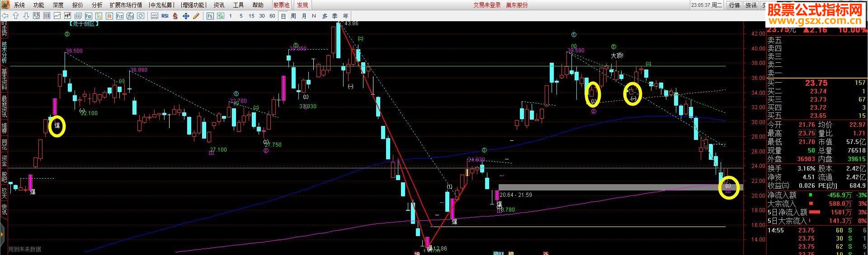This screenshot has height=255, width=868.
Task: Select the blue four-way move arrows icon
Action: pyautogui.click(x=186, y=16)
